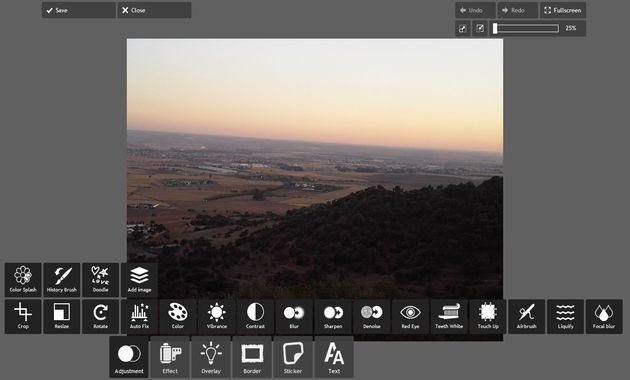Select the Teeth White tool
Viewport: 630px width, 380px height.
point(449,316)
